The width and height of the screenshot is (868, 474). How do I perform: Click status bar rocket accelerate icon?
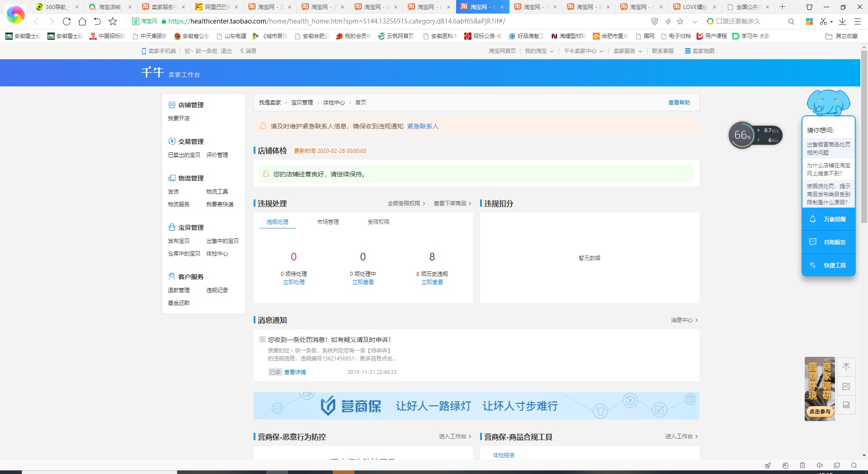coord(768,465)
